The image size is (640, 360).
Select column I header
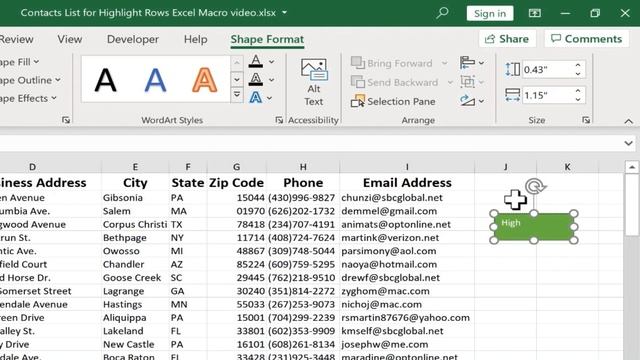[407, 167]
